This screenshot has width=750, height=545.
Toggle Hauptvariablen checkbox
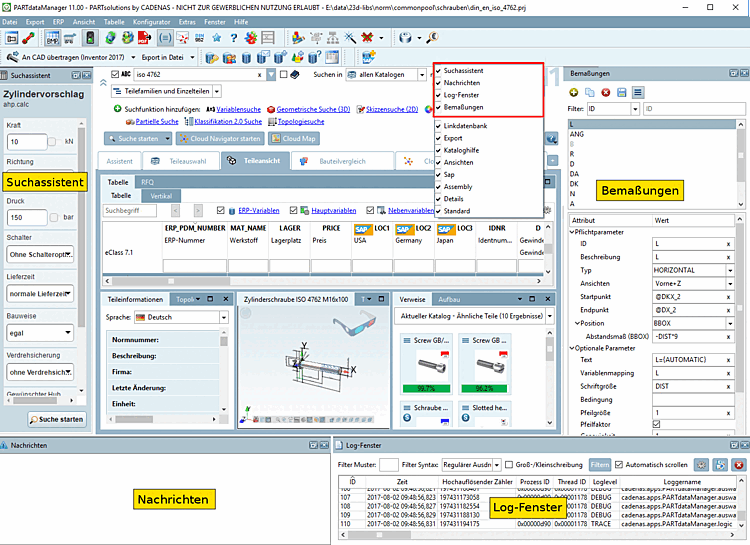[x=294, y=210]
